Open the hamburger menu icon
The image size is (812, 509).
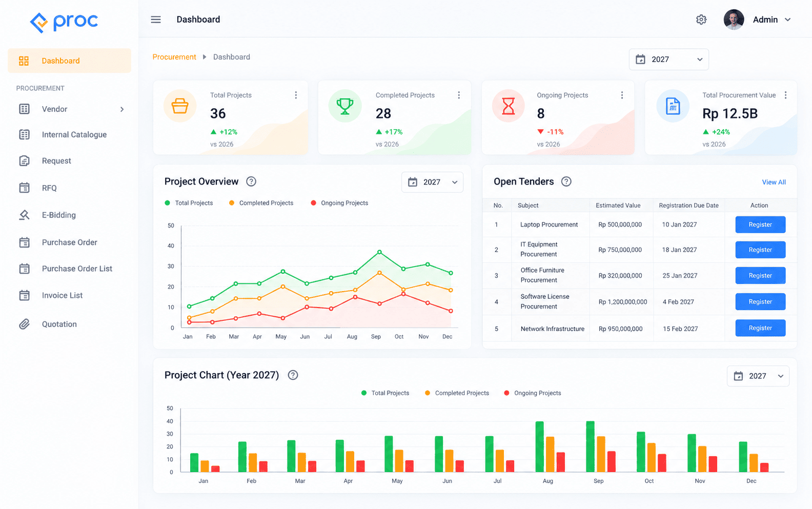pyautogui.click(x=156, y=19)
